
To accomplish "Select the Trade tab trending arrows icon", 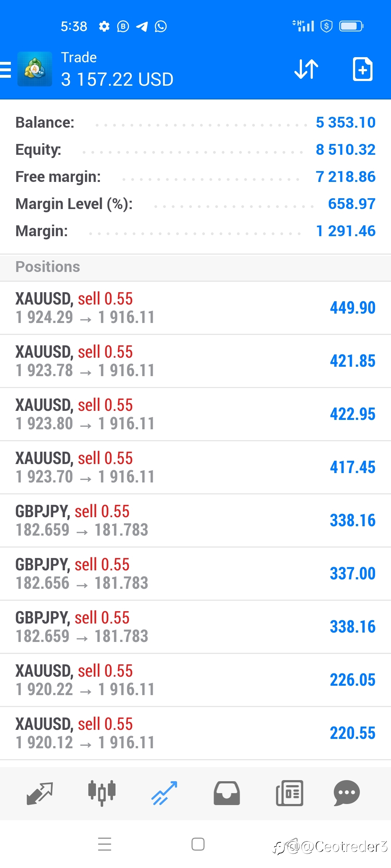I will point(164,793).
